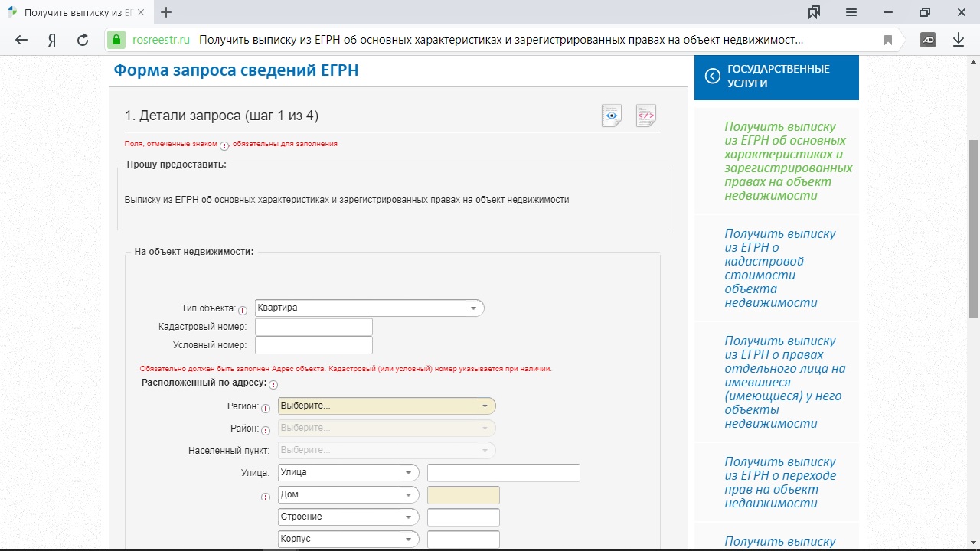This screenshot has width=980, height=551.
Task: Open link выписку об основных характеристиках
Action: pyautogui.click(x=789, y=161)
